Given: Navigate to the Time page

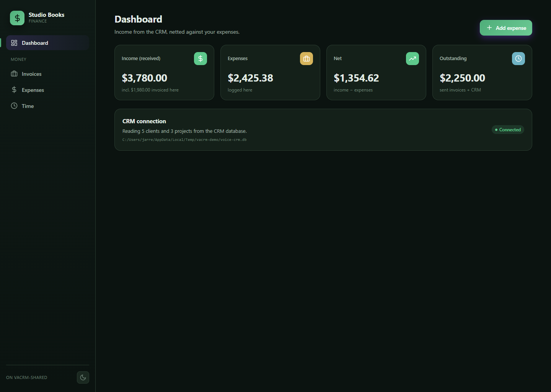Looking at the screenshot, I should tap(47, 106).
